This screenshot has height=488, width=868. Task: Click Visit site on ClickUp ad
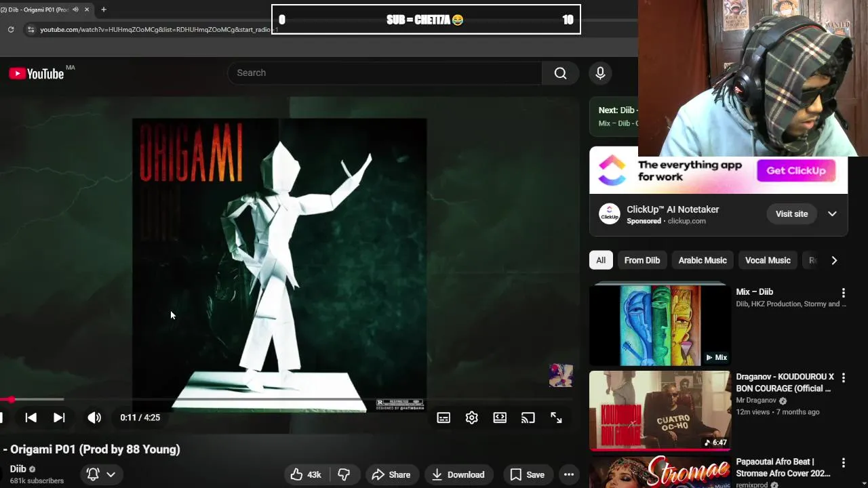791,213
